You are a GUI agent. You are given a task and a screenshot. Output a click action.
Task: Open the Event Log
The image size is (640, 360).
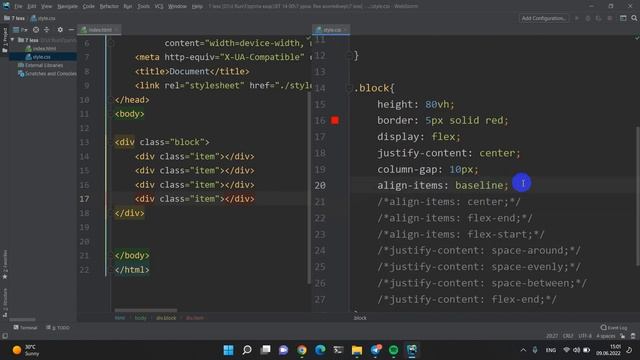614,328
